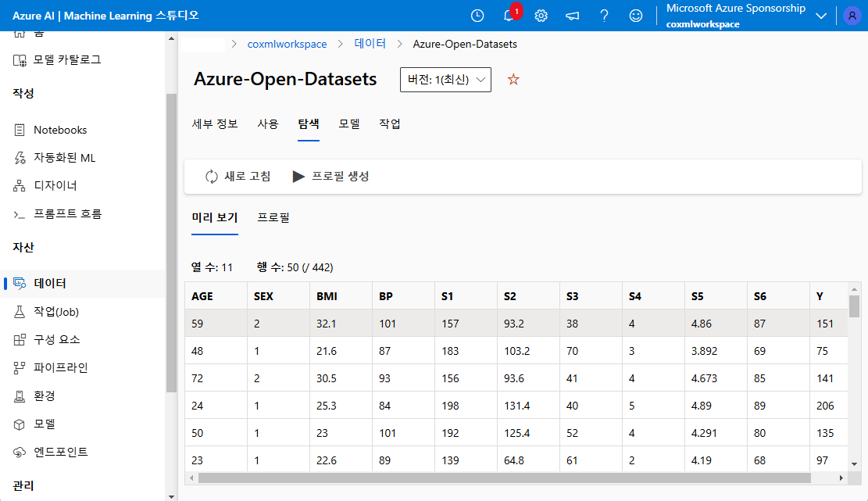Viewport: 868px width, 501px height.
Task: Switch to the 사용 tab
Action: (268, 124)
